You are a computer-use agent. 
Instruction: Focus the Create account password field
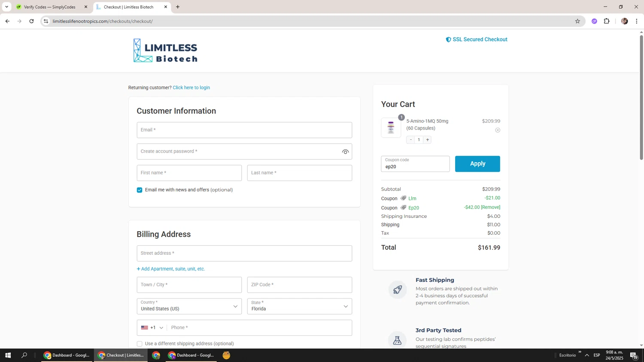238,151
